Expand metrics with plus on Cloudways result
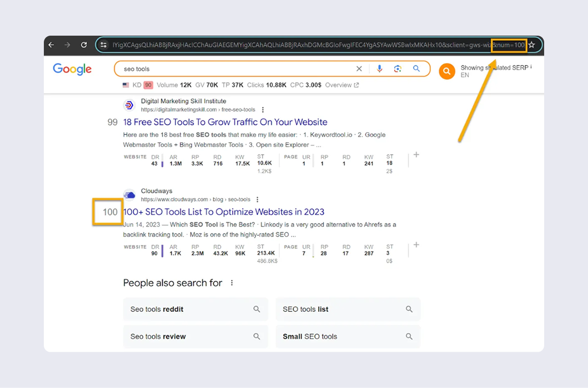588x388 pixels. [416, 245]
